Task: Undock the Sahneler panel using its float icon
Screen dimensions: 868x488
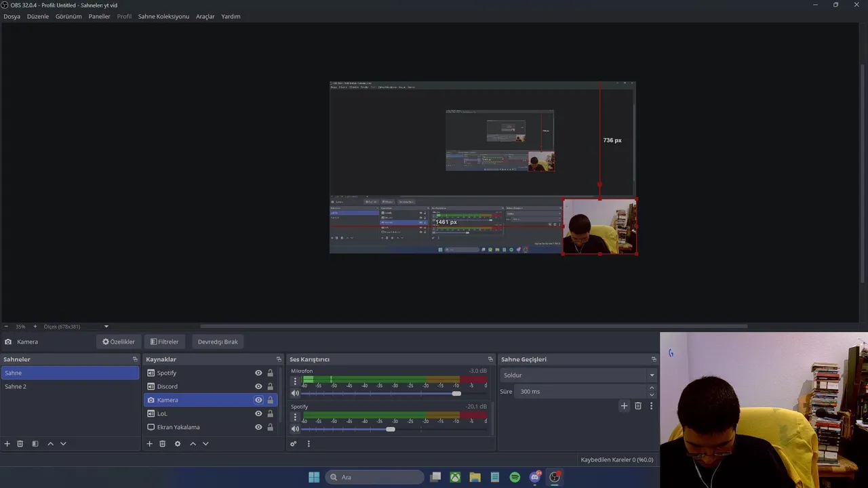Action: pos(135,359)
